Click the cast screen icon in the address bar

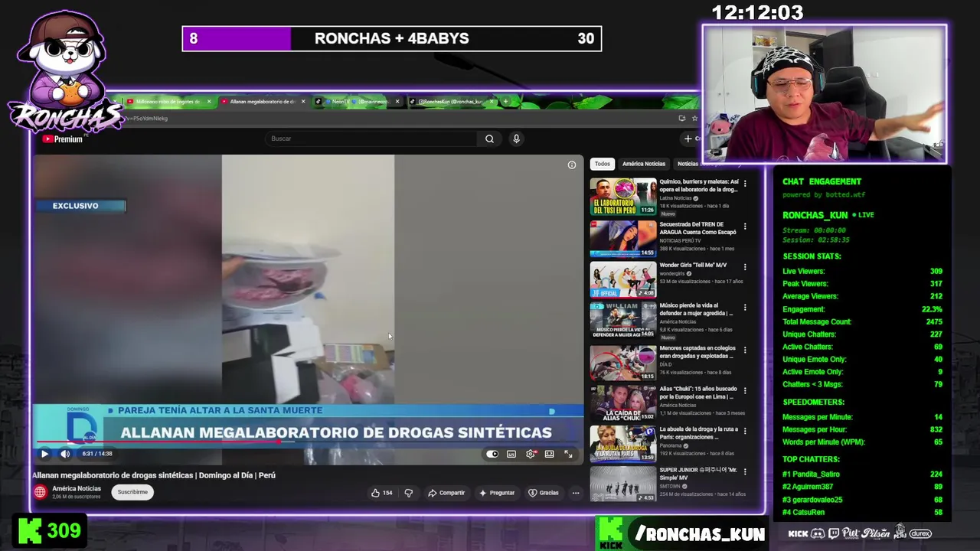(681, 118)
